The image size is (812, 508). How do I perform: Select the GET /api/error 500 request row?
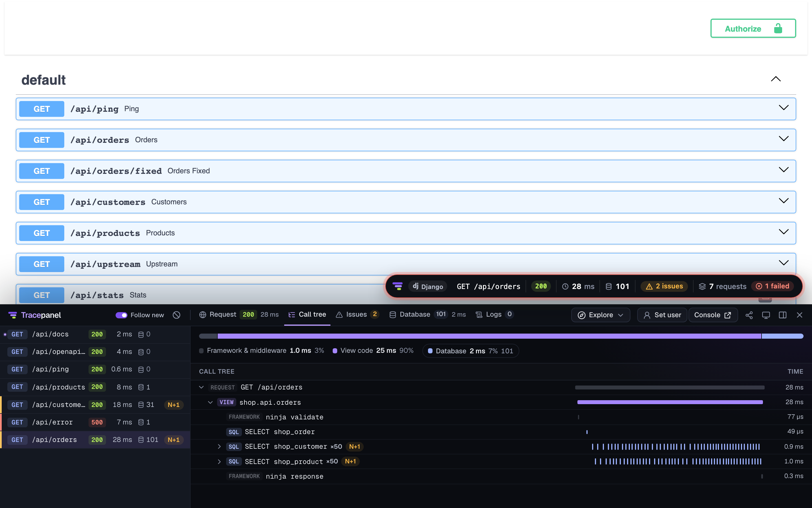(x=95, y=422)
